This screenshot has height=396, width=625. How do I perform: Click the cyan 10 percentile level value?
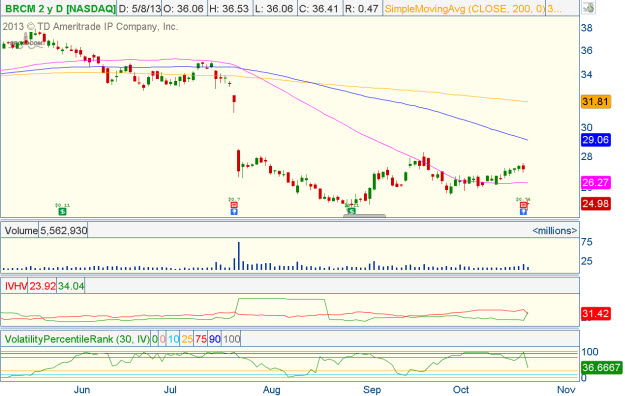pos(173,339)
